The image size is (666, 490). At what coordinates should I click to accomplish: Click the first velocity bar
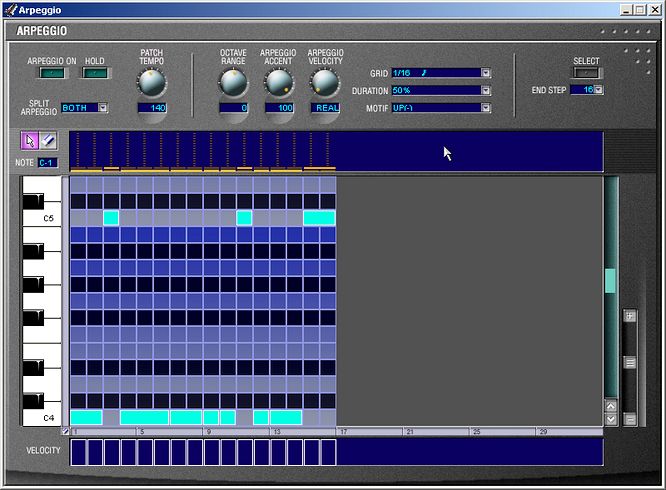tap(78, 452)
